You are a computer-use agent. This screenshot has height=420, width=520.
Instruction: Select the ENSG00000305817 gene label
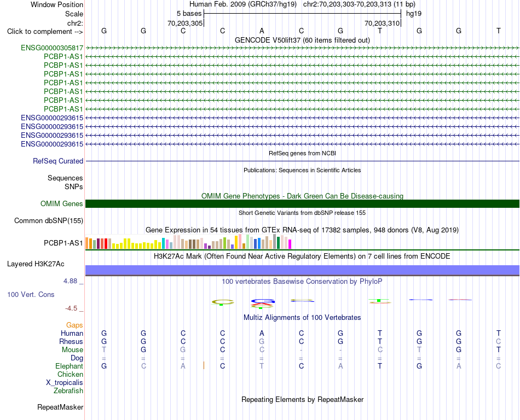click(52, 48)
